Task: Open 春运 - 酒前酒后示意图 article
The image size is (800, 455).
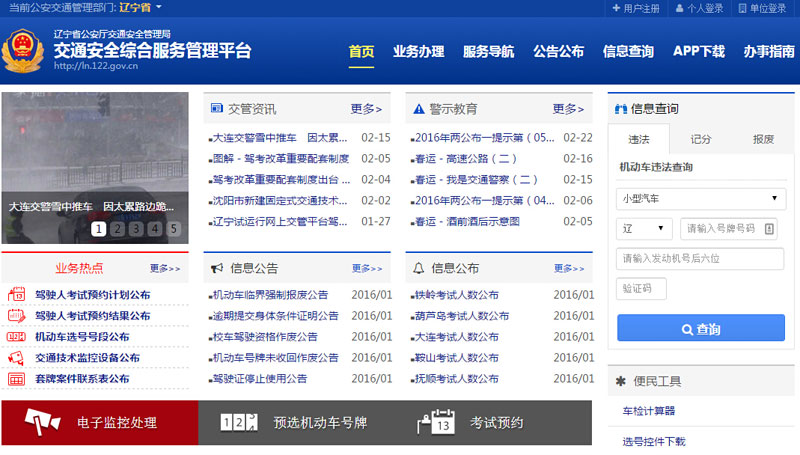Action: click(x=467, y=221)
